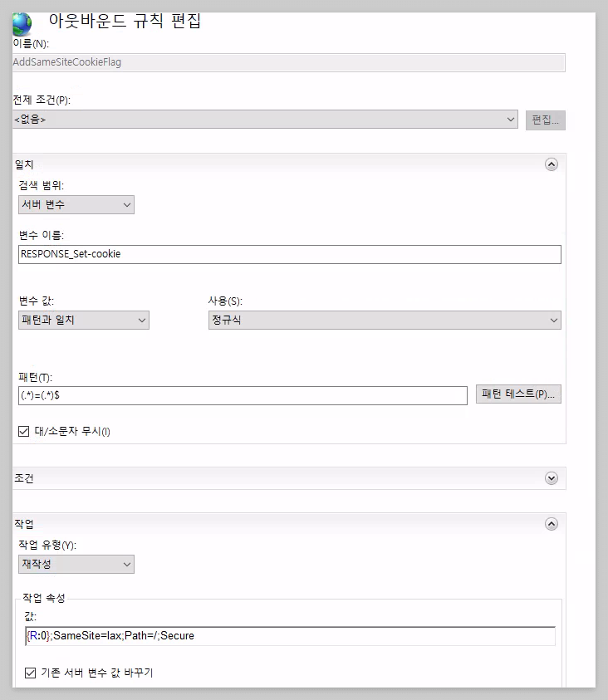Open the 변수 값 패턴과 일치 dropdown
608x700 pixels.
[x=84, y=320]
